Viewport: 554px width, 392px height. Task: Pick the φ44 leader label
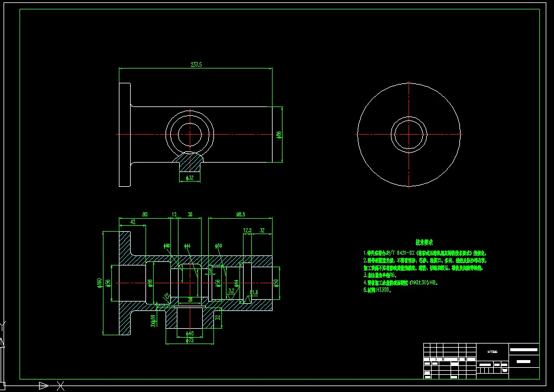pyautogui.click(x=187, y=245)
